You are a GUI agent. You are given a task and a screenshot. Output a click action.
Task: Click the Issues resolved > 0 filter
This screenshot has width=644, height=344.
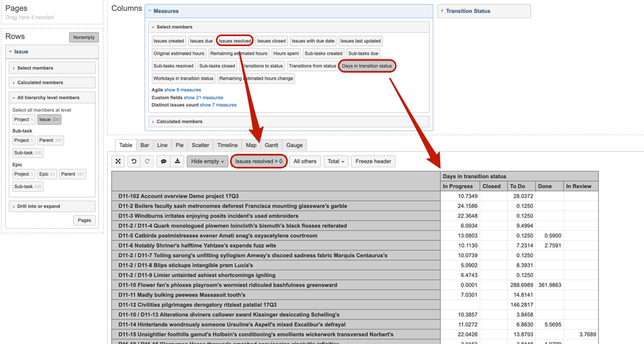click(259, 161)
